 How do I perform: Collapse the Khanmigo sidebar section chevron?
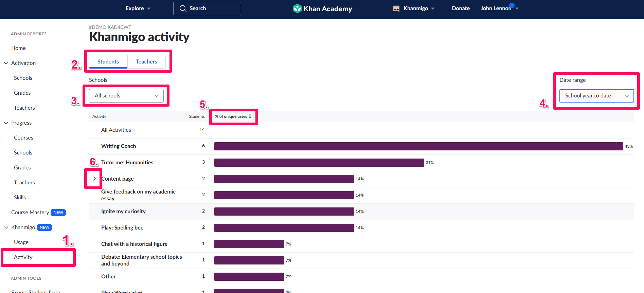(x=6, y=227)
